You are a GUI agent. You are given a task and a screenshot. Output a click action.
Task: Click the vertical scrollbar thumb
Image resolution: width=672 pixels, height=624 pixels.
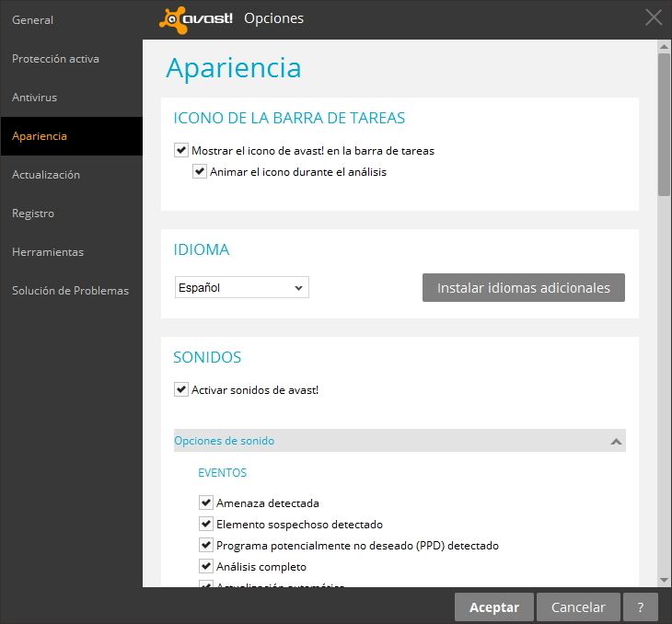665,125
